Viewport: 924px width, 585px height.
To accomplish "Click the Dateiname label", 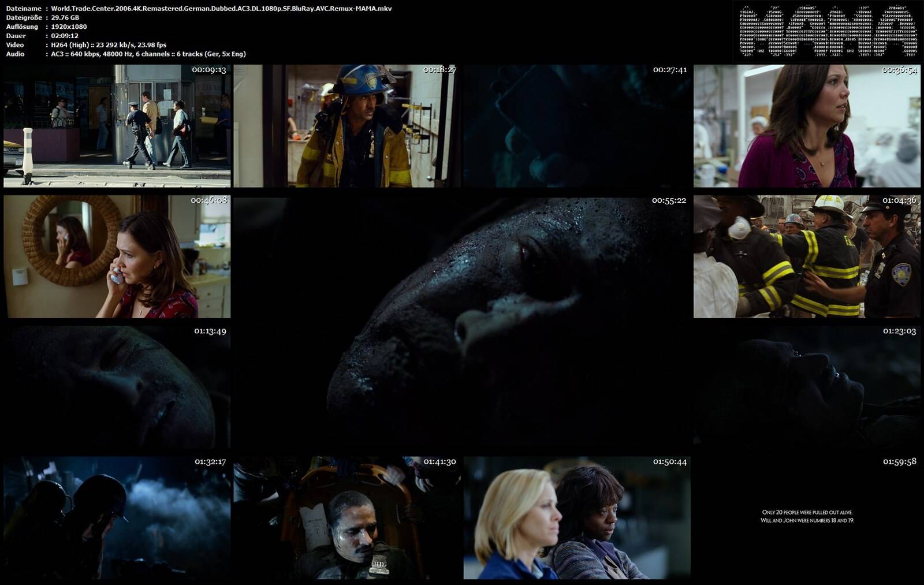I will (24, 9).
